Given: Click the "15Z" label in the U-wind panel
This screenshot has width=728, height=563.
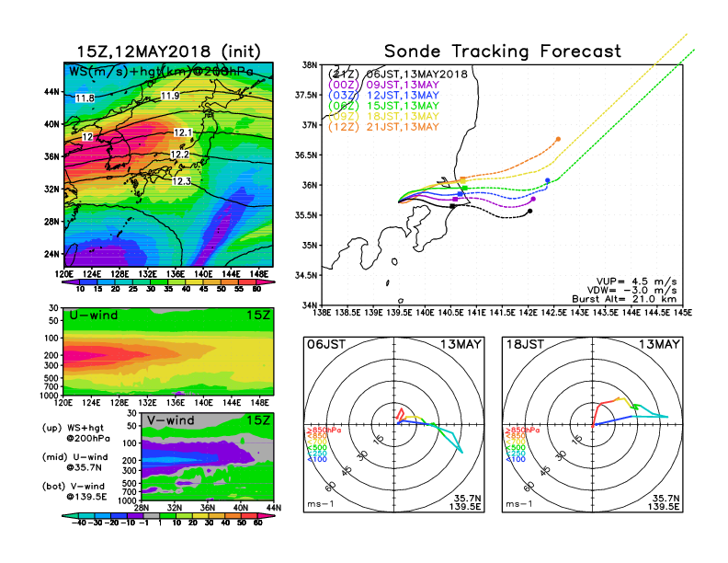Looking at the screenshot, I should tap(258, 316).
